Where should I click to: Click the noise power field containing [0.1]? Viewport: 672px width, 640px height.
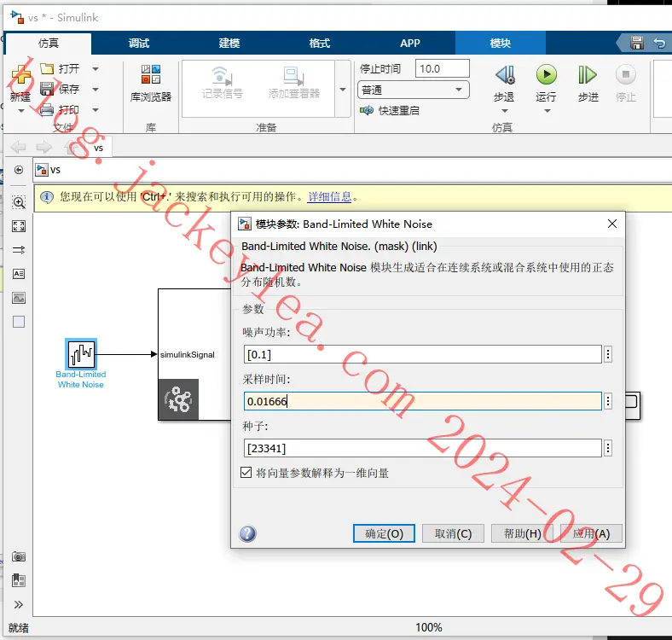pos(423,354)
